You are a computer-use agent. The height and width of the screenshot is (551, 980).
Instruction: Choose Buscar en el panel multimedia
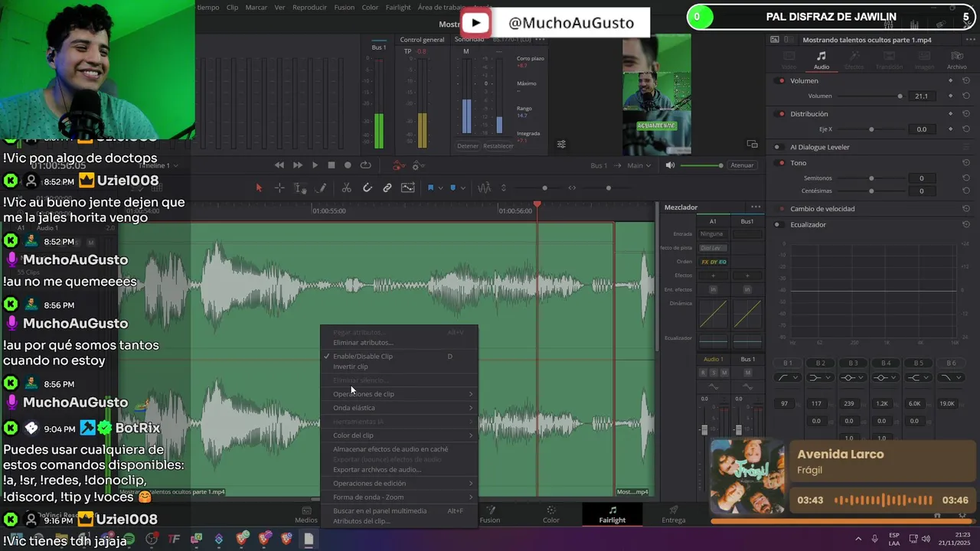pyautogui.click(x=399, y=510)
